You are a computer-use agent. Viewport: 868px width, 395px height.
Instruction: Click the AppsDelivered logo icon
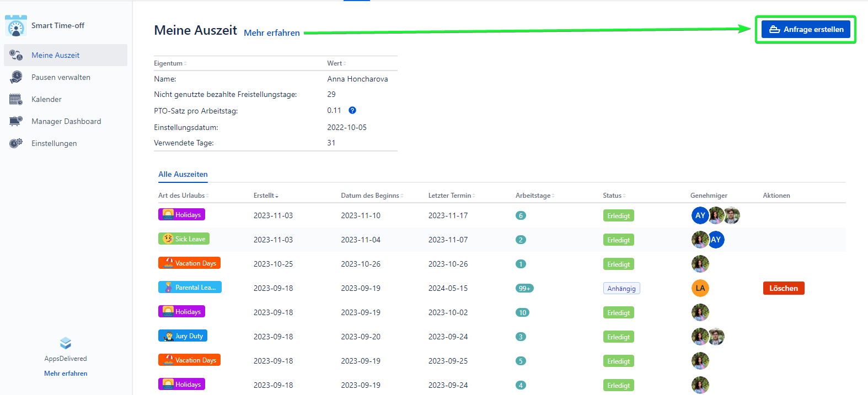tap(66, 343)
